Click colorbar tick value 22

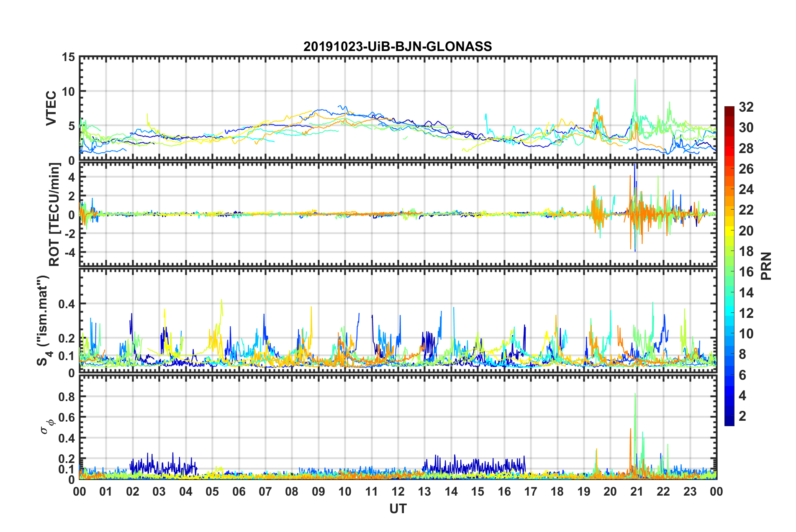[x=746, y=210]
